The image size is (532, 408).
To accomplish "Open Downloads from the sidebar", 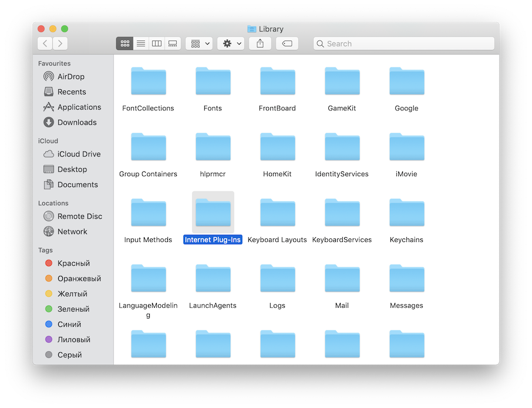I will click(76, 122).
